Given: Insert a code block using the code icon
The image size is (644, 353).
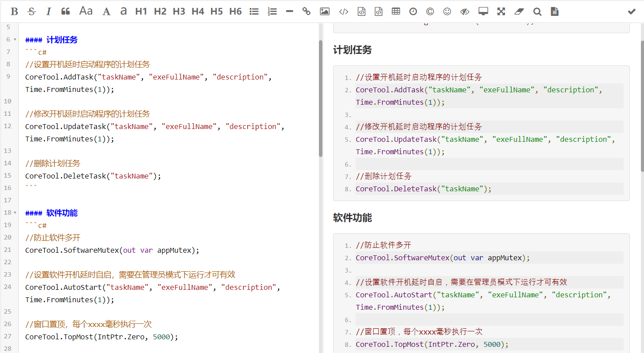Looking at the screenshot, I should point(344,11).
